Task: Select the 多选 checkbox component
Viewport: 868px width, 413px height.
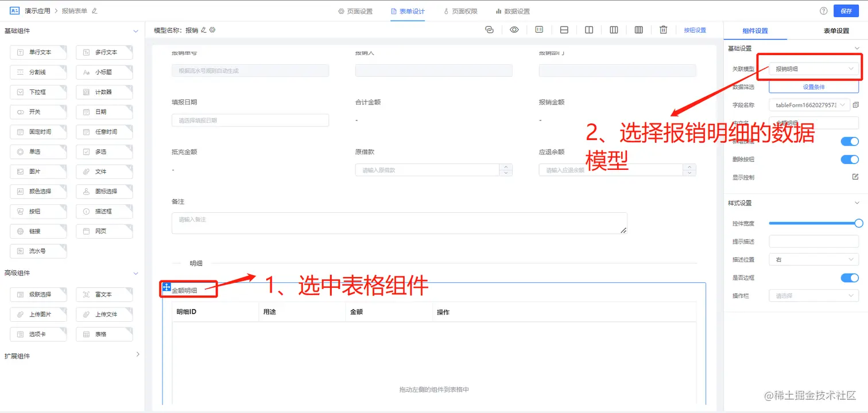Action: [104, 151]
